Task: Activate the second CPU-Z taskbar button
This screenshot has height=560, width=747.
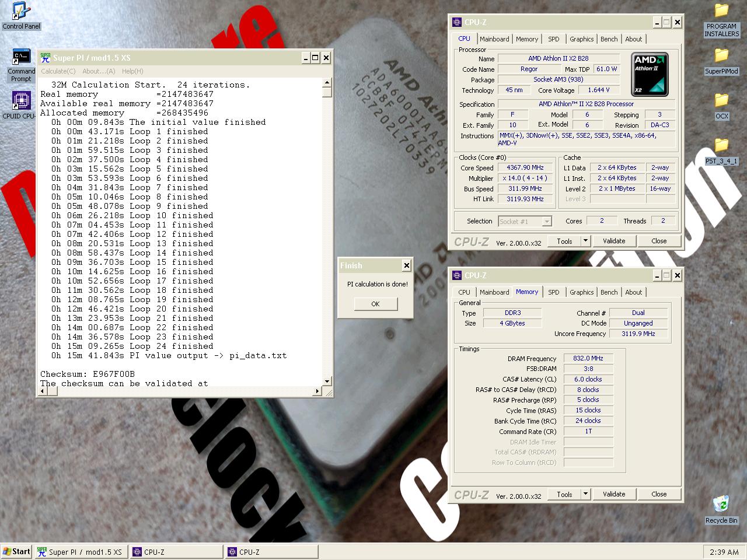Action: tap(271, 552)
